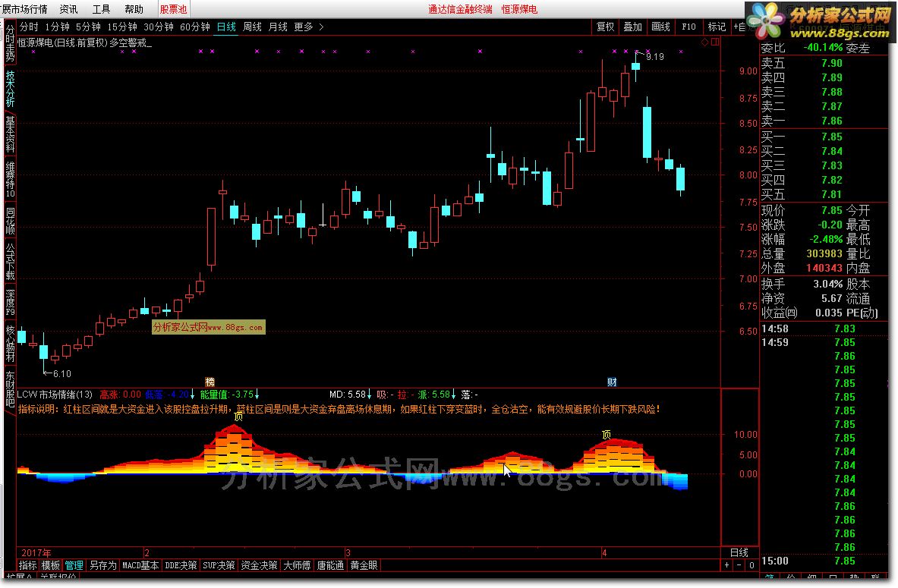Image resolution: width=898 pixels, height=588 pixels.
Task: Click the first 顶 marker on the indicator peak
Action: point(238,417)
